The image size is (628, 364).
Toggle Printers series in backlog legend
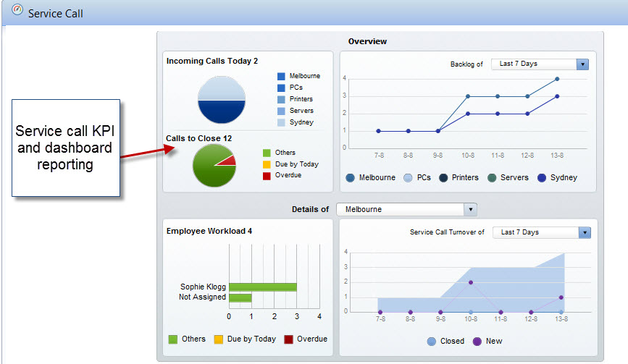click(442, 177)
